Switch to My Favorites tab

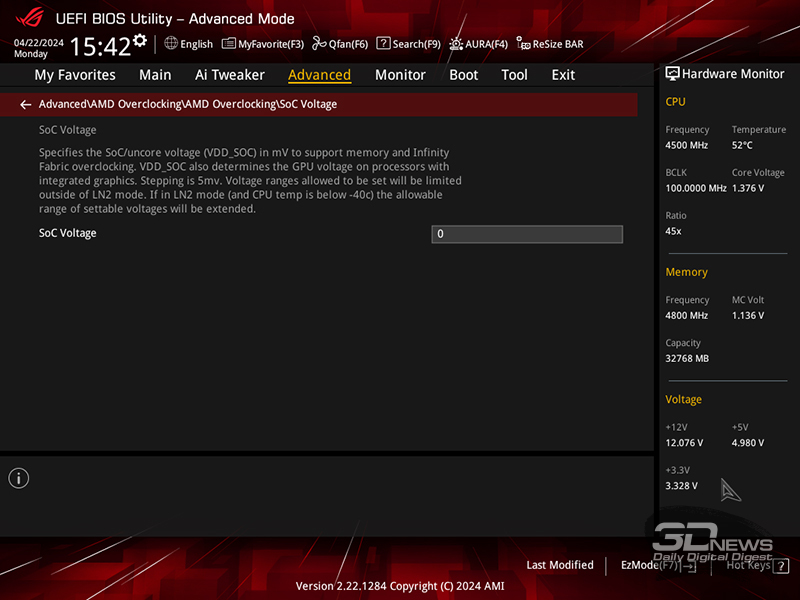point(75,75)
